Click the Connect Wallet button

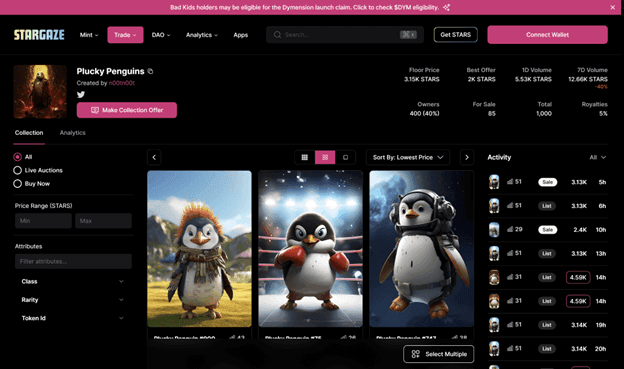tap(547, 35)
